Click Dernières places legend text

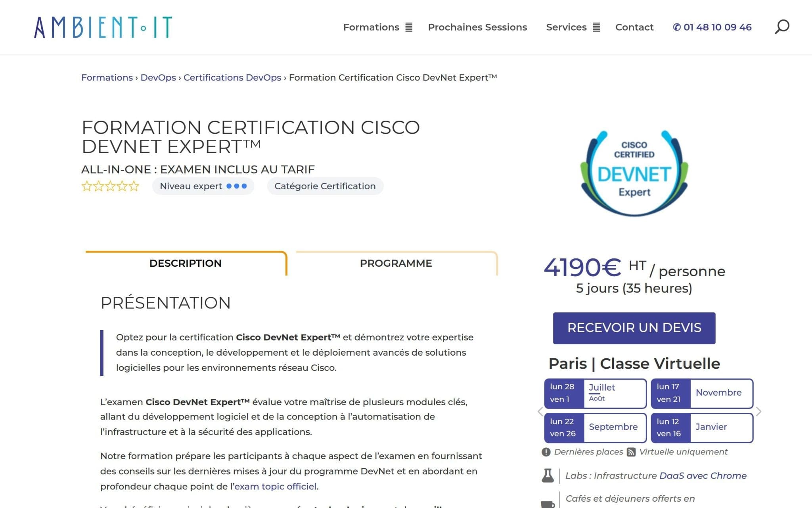[588, 452]
